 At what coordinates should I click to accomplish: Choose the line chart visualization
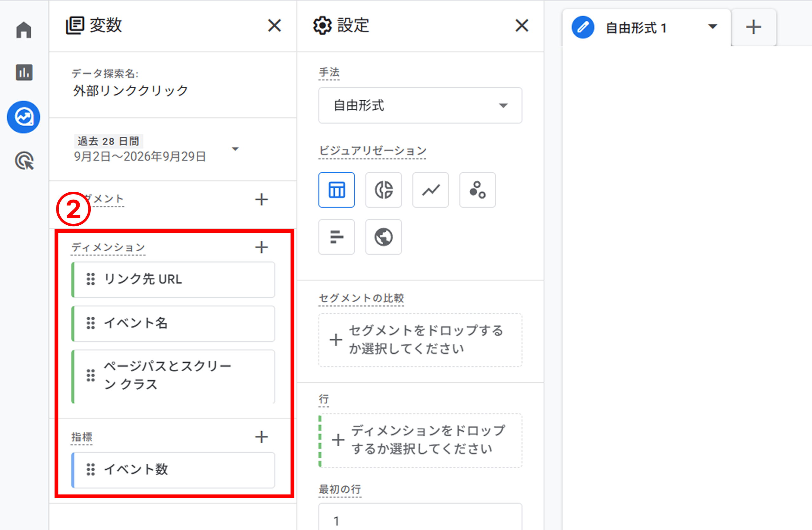(x=430, y=190)
